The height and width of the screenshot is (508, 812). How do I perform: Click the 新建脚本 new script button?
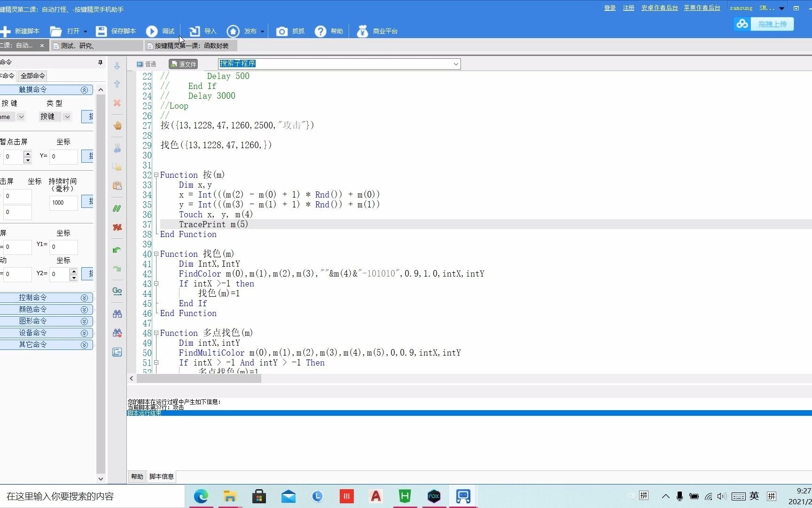(x=20, y=31)
